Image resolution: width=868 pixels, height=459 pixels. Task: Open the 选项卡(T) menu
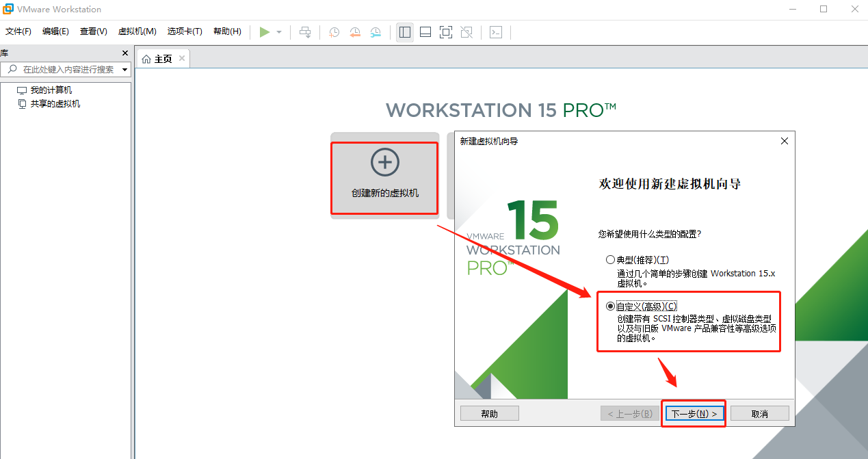pos(185,31)
